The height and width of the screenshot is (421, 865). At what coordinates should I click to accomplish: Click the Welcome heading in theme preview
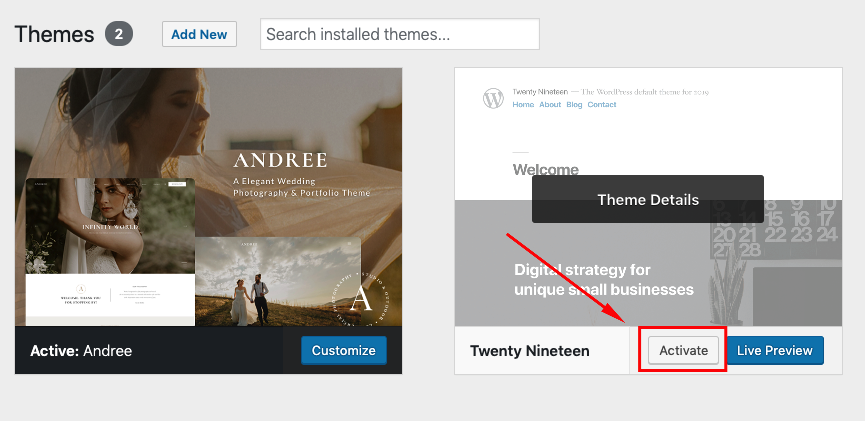tap(546, 169)
